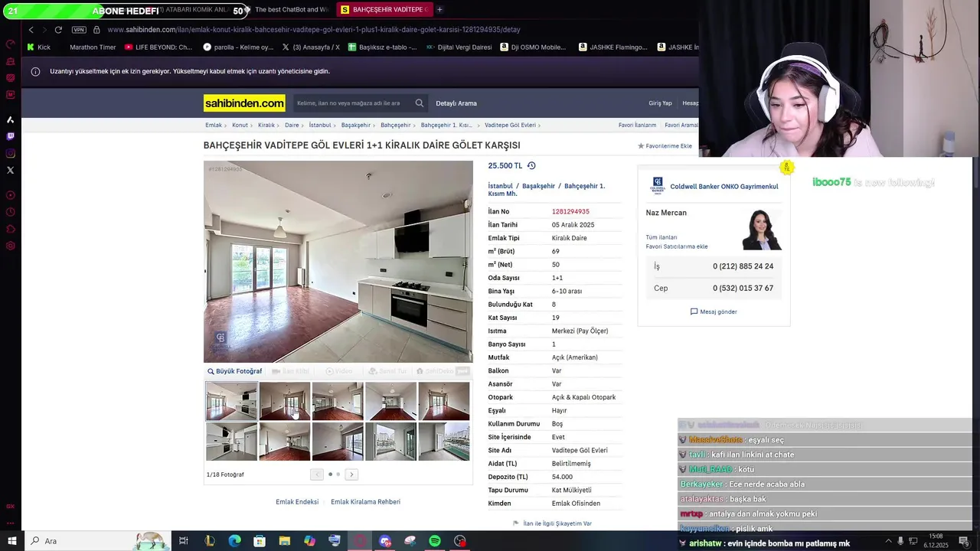Image resolution: width=980 pixels, height=551 pixels.
Task: Open League of Legends taskbar icon
Action: [x=209, y=541]
